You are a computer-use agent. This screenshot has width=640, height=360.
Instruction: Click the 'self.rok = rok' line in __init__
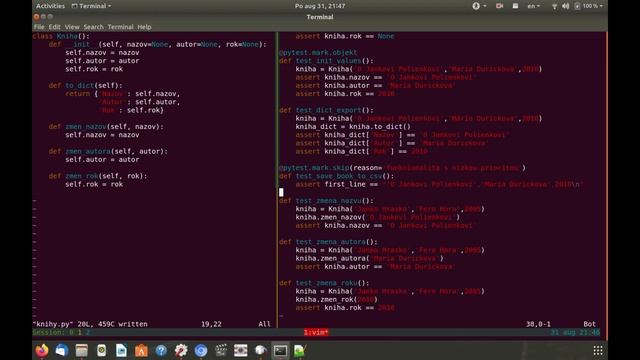[94, 69]
